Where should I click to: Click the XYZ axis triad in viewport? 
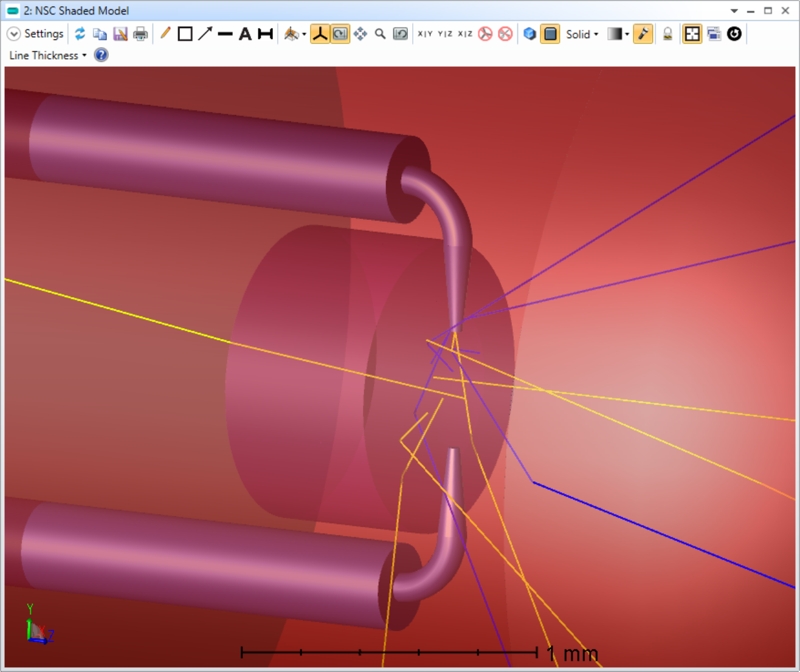pos(40,624)
